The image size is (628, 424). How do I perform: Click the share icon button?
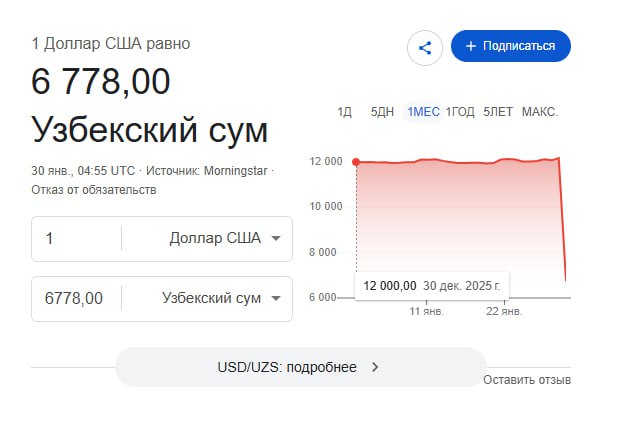(425, 47)
